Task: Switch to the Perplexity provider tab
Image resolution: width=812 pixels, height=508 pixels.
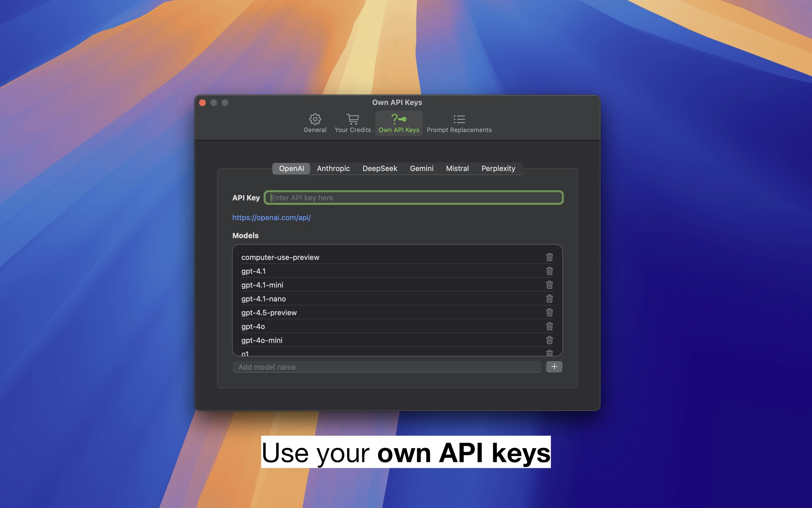Action: [x=498, y=168]
